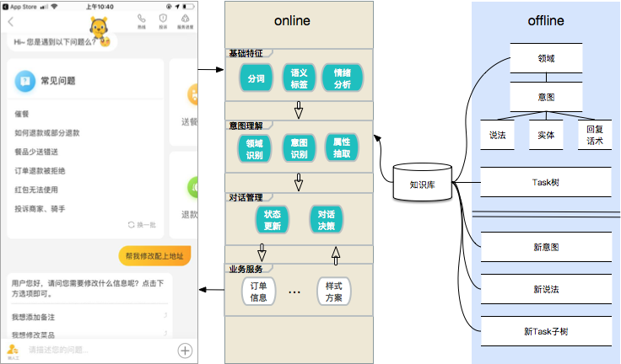Click the 回复话术 leaf box
Image resolution: width=621 pixels, height=364 pixels.
tap(595, 135)
